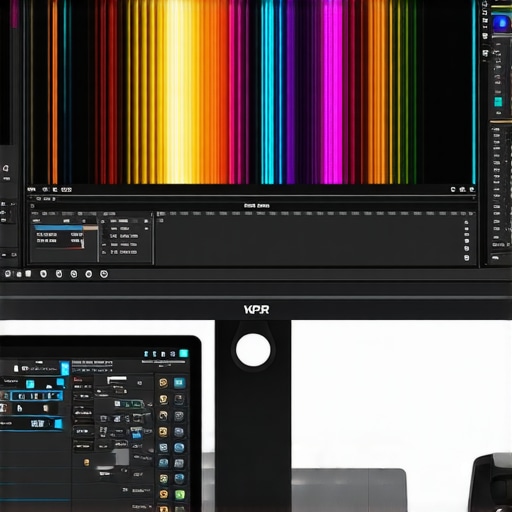The image size is (512, 512).
Task: Click the rightmost round icon in the monitor's bottom toolbar
Action: [104, 274]
